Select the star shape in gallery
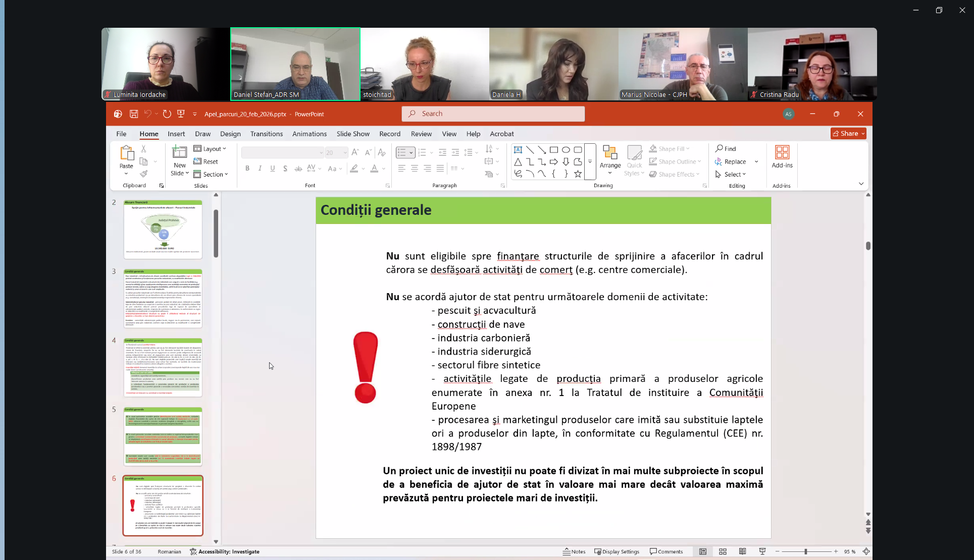This screenshot has width=974, height=560. click(x=578, y=174)
